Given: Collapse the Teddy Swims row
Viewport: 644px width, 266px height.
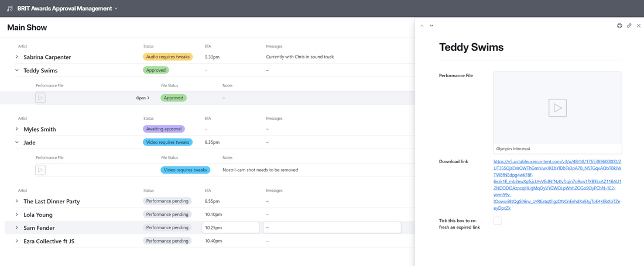Looking at the screenshot, I should [x=17, y=71].
